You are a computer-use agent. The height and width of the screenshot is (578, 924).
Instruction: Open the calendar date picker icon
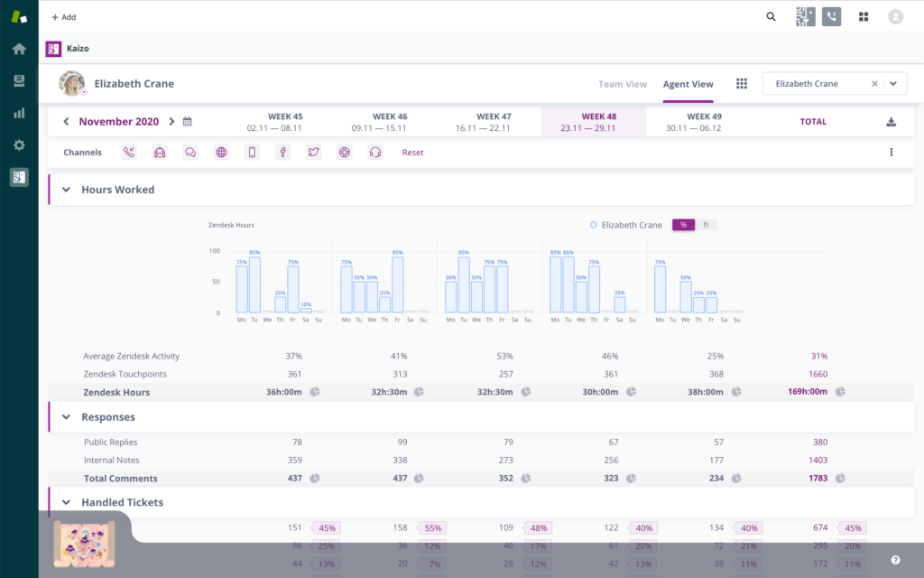tap(188, 122)
